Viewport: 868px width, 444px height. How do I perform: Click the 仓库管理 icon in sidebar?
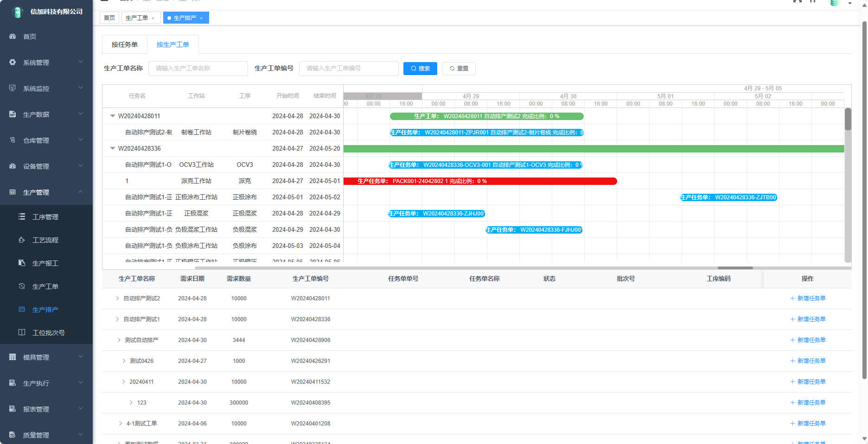[x=13, y=140]
